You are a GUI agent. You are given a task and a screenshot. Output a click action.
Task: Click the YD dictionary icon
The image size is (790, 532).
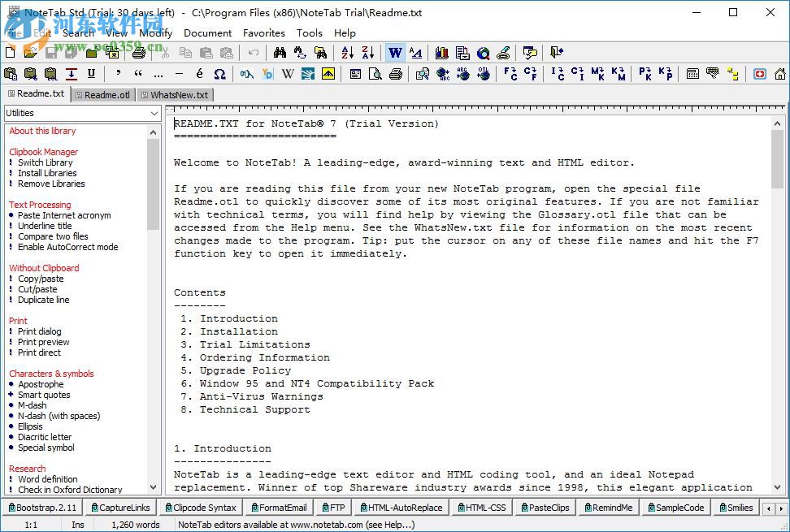click(267, 74)
